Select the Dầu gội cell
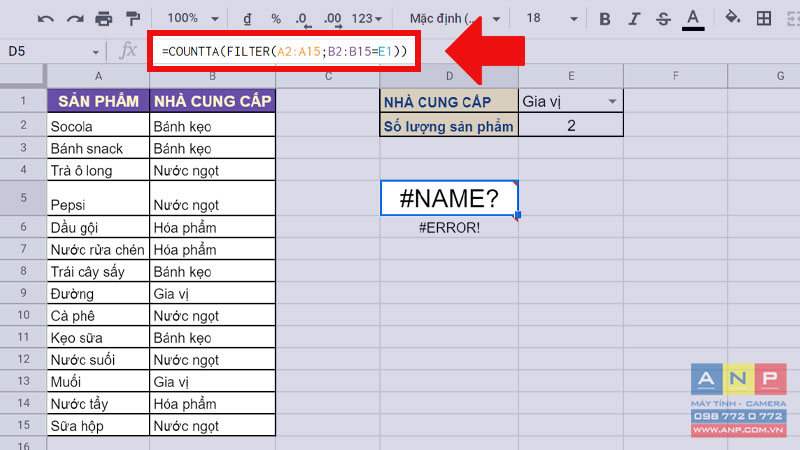800x450 pixels. (98, 227)
